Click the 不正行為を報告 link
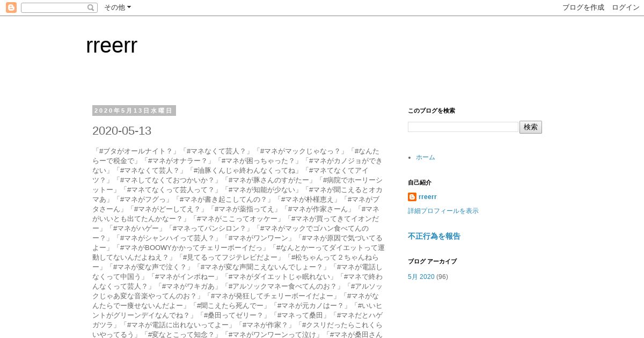Viewport: 644px width, 338px height. click(x=434, y=236)
